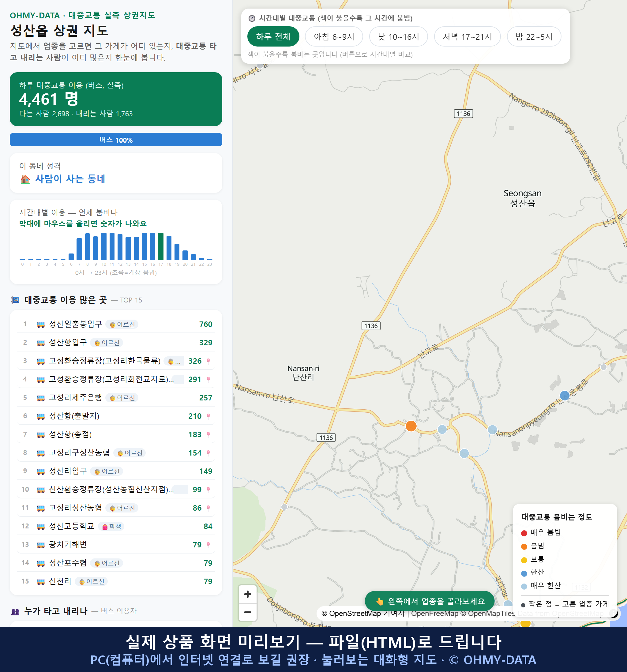
Task: Click the red 매우 붐빔 legend swatch
Action: [524, 533]
